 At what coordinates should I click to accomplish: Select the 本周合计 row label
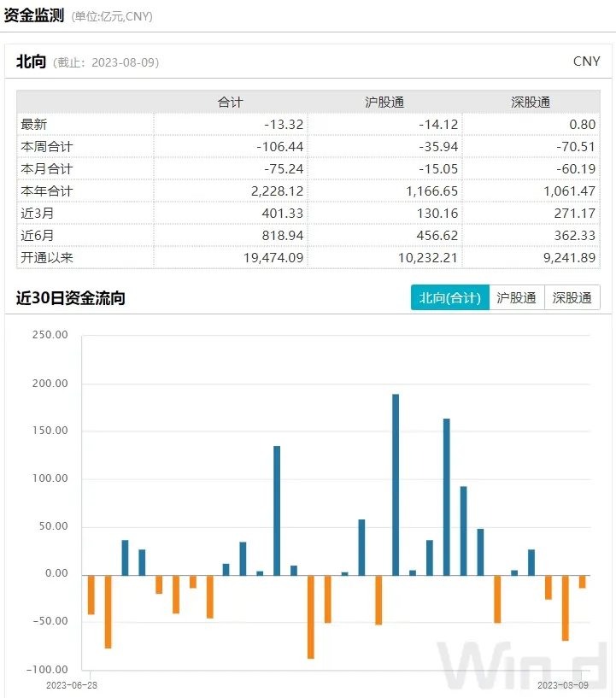(x=47, y=147)
